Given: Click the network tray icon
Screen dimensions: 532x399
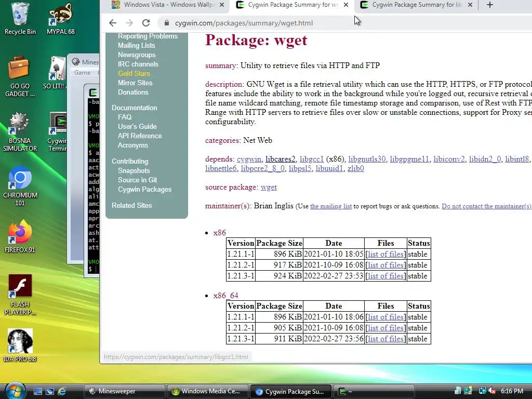Looking at the screenshot, I should [x=482, y=391].
